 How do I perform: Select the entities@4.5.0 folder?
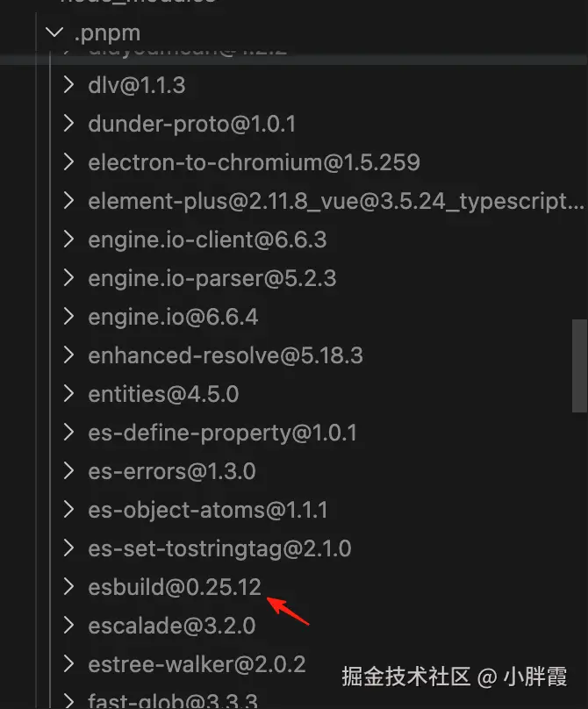(x=163, y=395)
